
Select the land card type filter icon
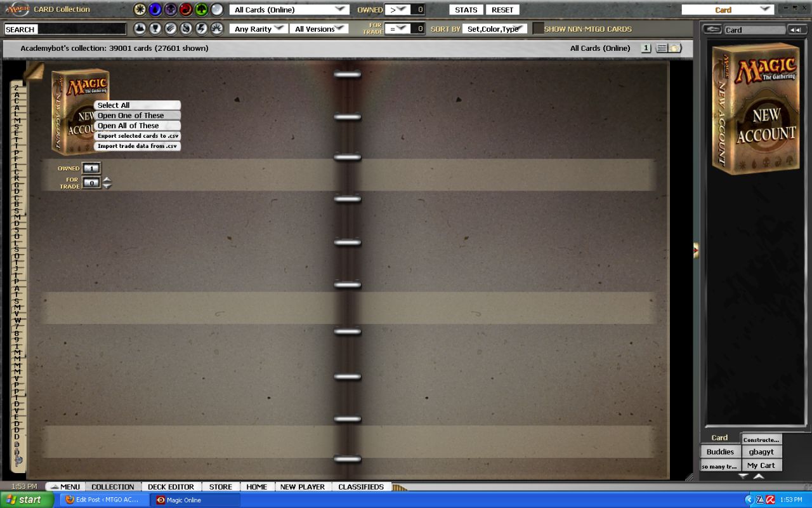click(x=140, y=29)
